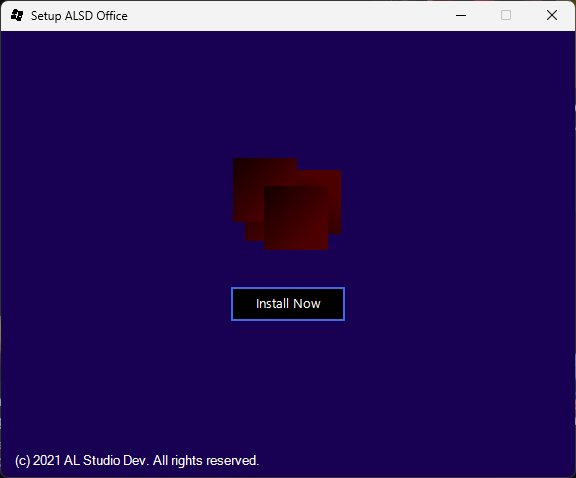Click the copyright notice at bottom
The height and width of the screenshot is (478, 576).
pos(137,460)
